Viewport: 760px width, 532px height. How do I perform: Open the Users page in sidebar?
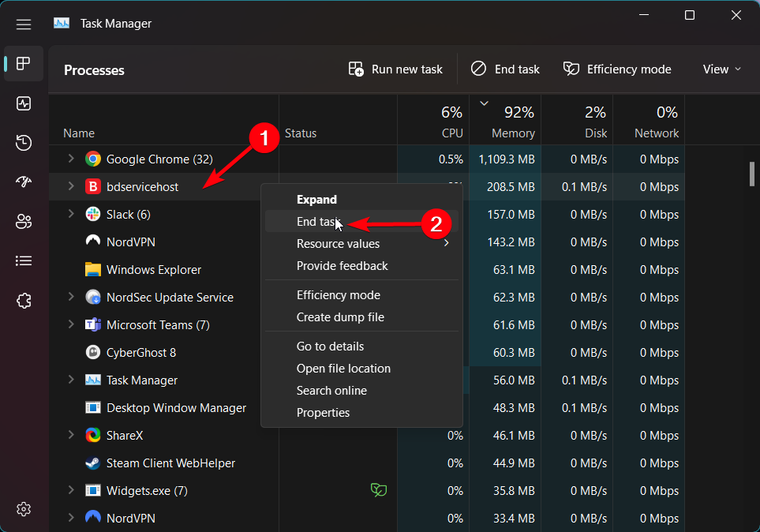24,222
